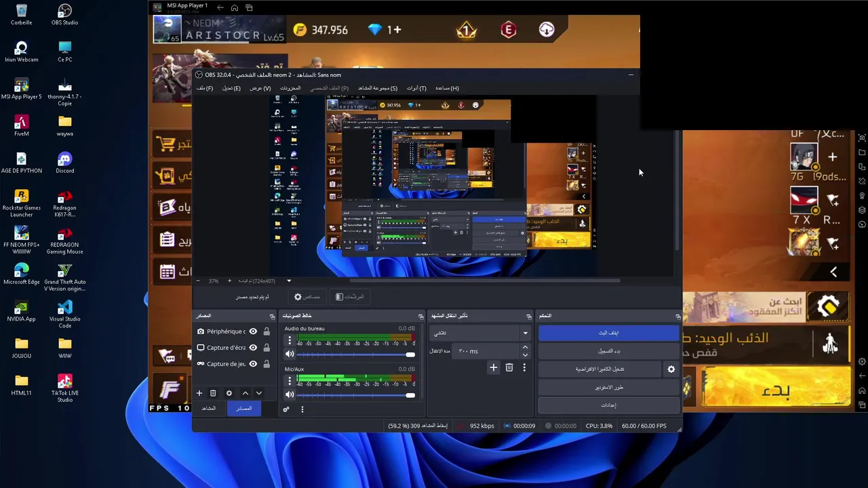The image size is (868, 488).
Task: Lock the Périphérique source
Action: (267, 331)
